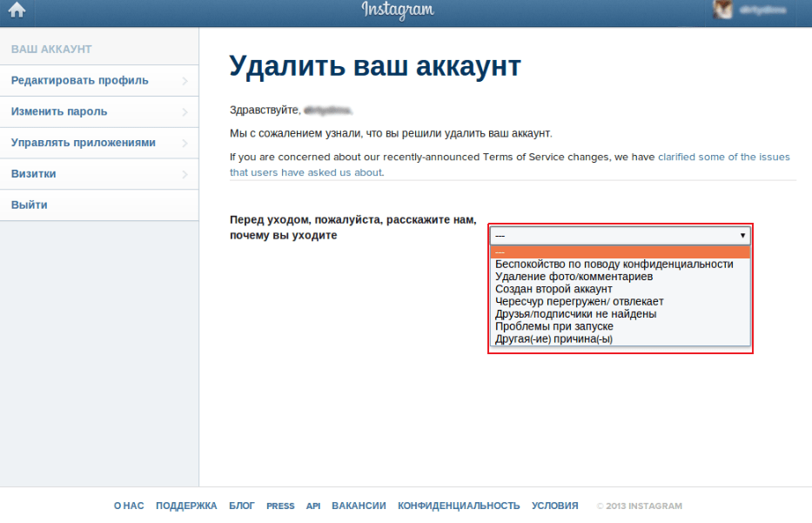The height and width of the screenshot is (523, 812).
Task: Choose Создан второй аккаунт from list
Action: 554,289
